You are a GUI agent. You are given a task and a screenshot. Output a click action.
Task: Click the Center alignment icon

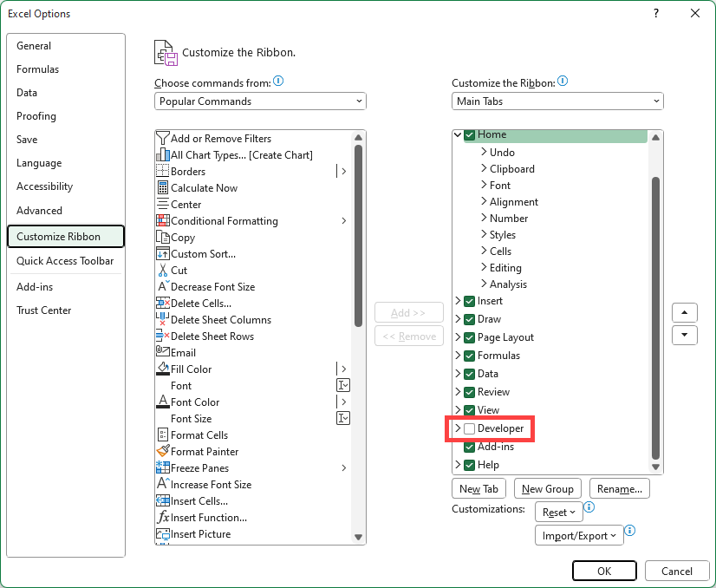[x=163, y=204]
